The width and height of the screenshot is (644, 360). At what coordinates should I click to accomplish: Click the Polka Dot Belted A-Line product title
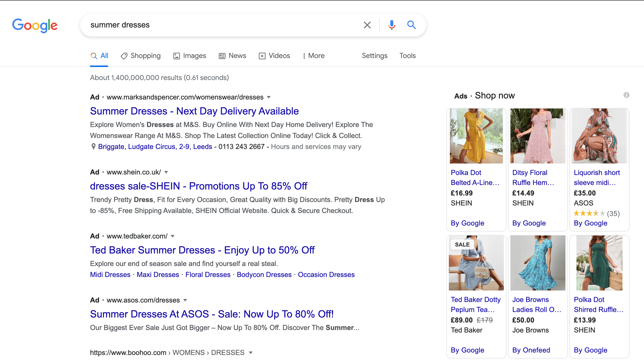(475, 177)
